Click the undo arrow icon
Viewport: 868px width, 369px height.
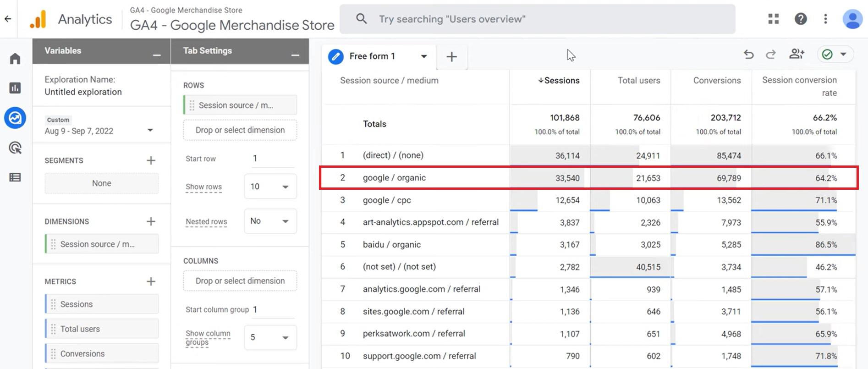pos(749,55)
